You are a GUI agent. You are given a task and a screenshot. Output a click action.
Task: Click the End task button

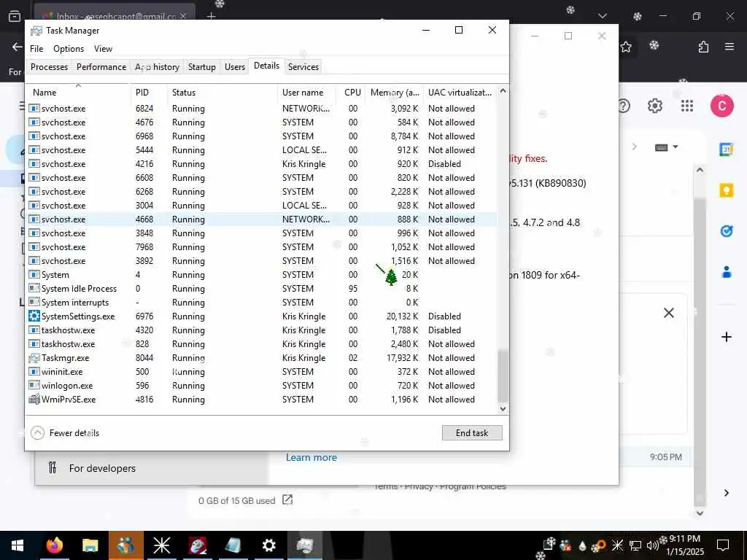(x=472, y=432)
